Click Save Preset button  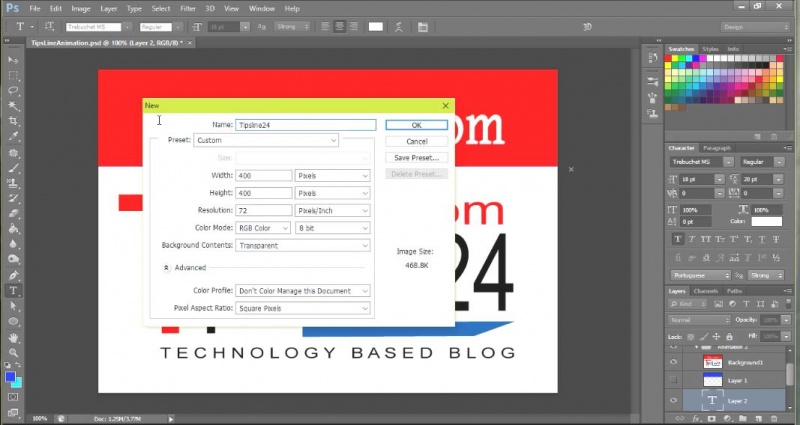[x=417, y=158]
